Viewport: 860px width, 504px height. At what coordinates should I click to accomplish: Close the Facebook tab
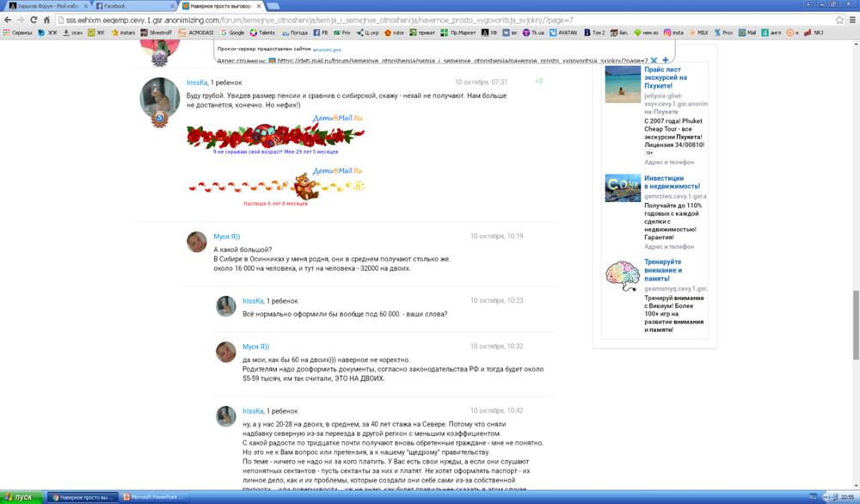click(172, 6)
